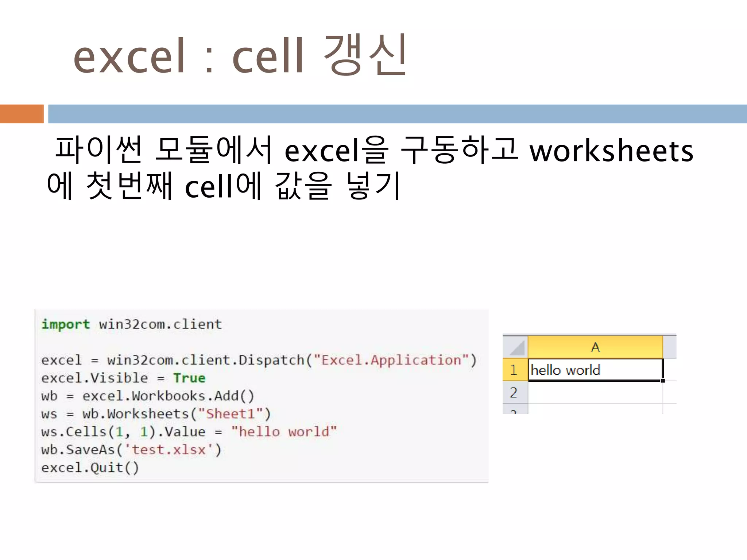Click the green True keyword
Screen dimensions: 747x560
coord(189,378)
